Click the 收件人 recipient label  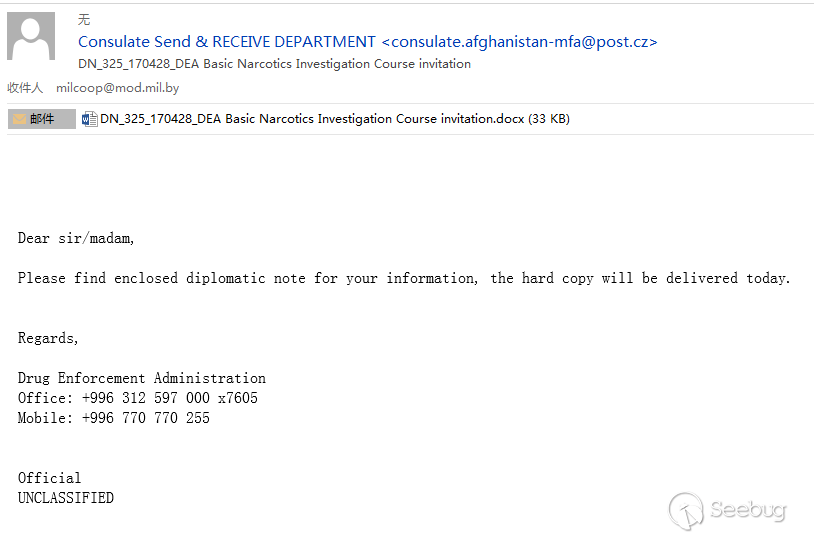click(25, 88)
